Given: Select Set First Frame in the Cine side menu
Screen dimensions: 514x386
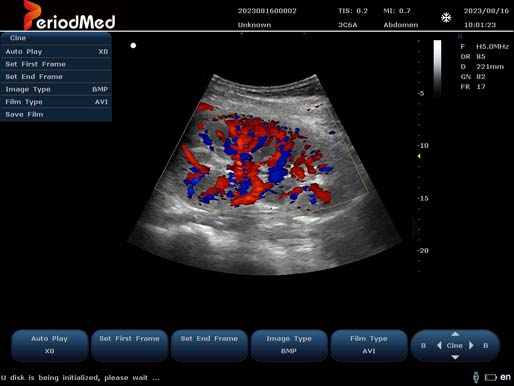Looking at the screenshot, I should [56, 64].
